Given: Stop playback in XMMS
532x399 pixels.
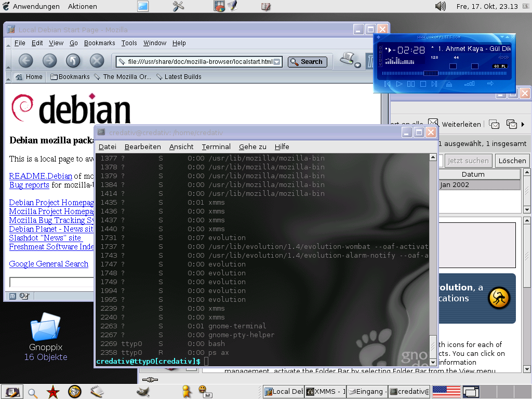Looking at the screenshot, I should pyautogui.click(x=423, y=84).
